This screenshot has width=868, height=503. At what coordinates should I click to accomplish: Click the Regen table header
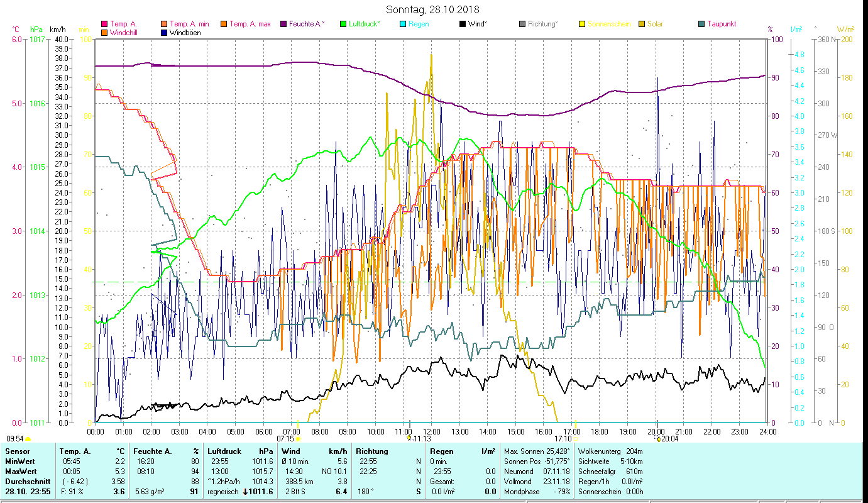(x=442, y=451)
